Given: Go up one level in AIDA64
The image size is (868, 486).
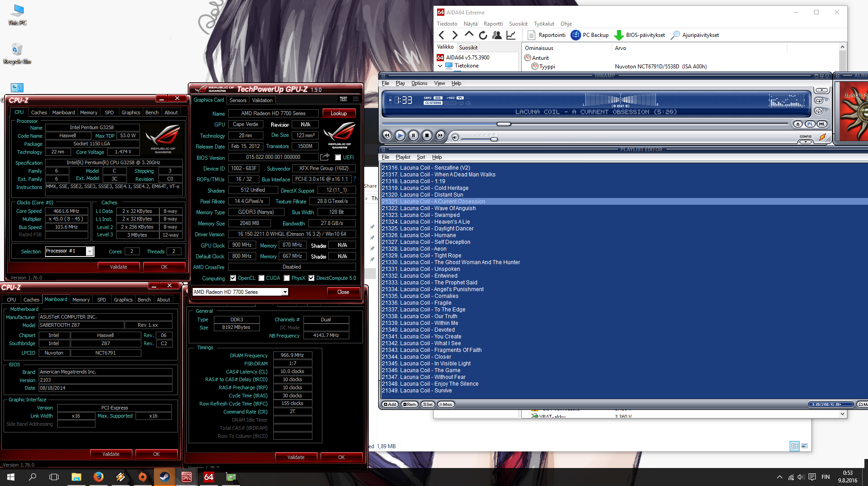Looking at the screenshot, I should pos(469,35).
